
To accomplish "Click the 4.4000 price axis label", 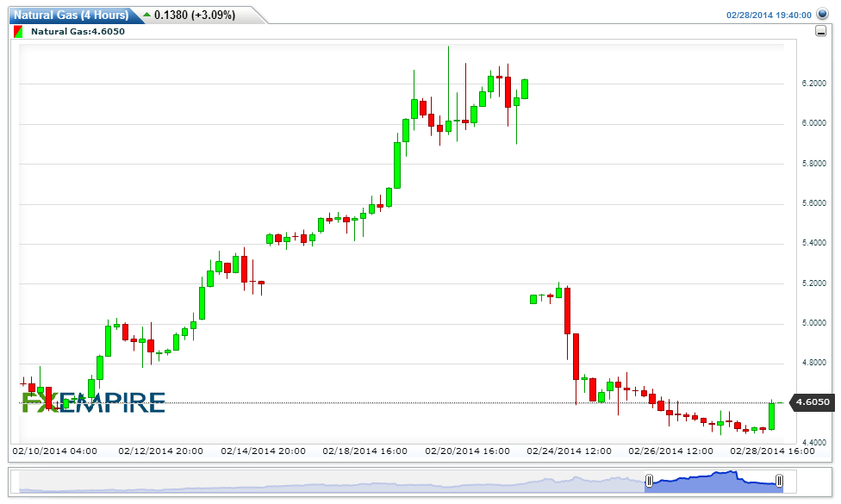I will pos(813,442).
